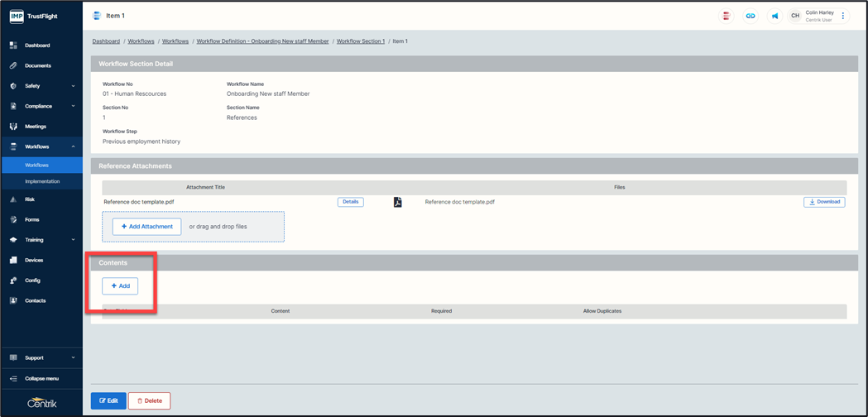Click the Add button under Contents
868x417 pixels.
[x=120, y=285]
